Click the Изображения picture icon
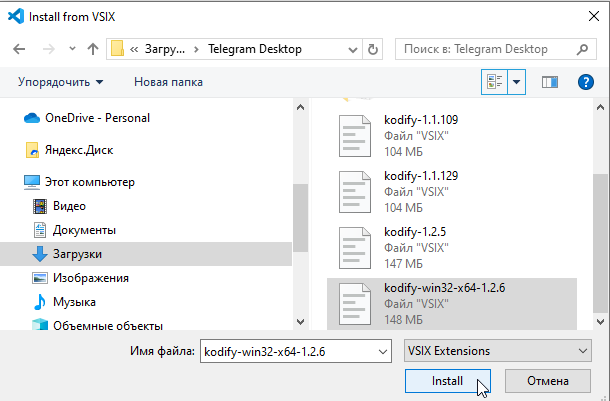Viewport: 610px width, 401px height. [x=40, y=278]
